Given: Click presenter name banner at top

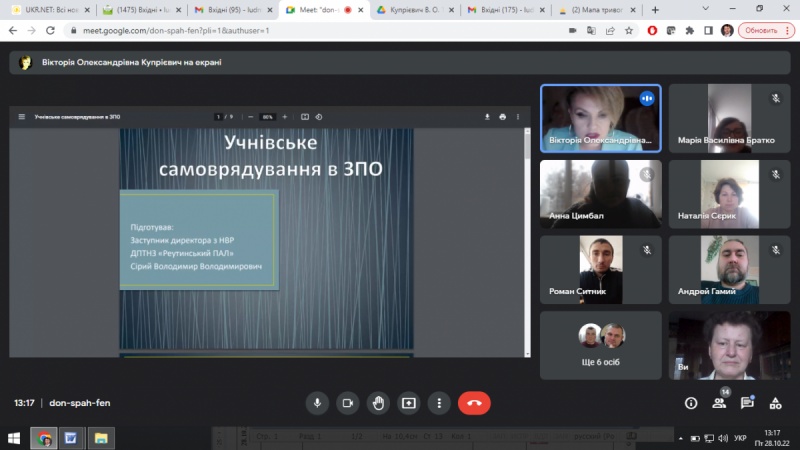Looking at the screenshot, I should (399, 62).
